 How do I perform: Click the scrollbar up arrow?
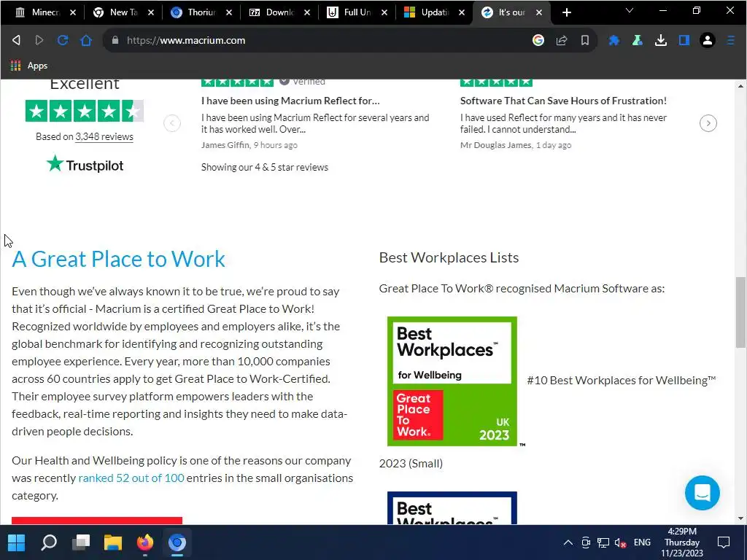[740, 86]
